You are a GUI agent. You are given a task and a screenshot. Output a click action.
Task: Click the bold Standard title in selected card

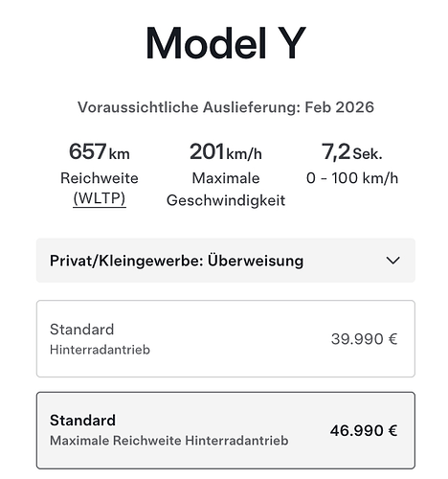pos(82,421)
